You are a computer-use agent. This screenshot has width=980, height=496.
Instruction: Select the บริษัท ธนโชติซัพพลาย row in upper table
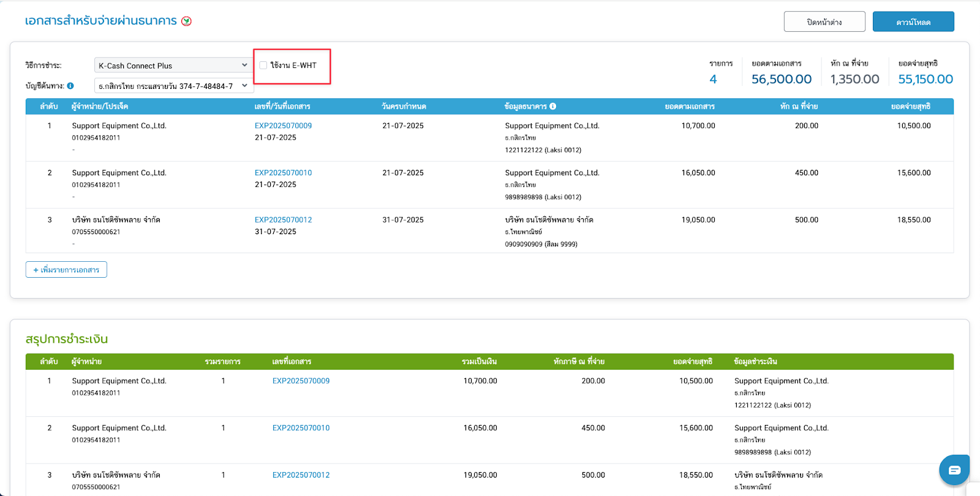[116, 219]
